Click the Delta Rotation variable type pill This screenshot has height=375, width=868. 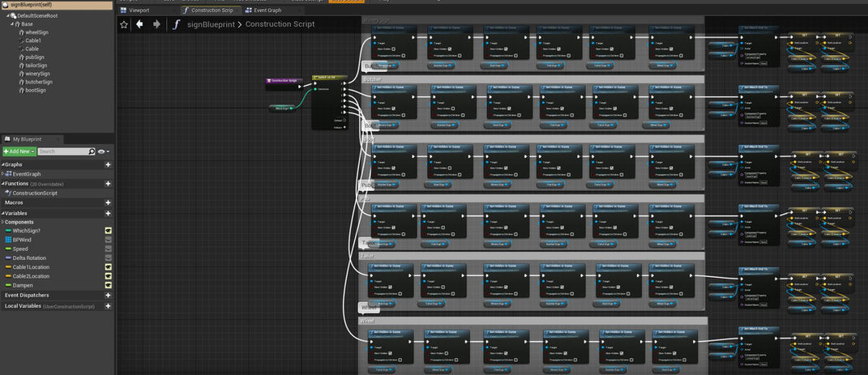tap(8, 258)
